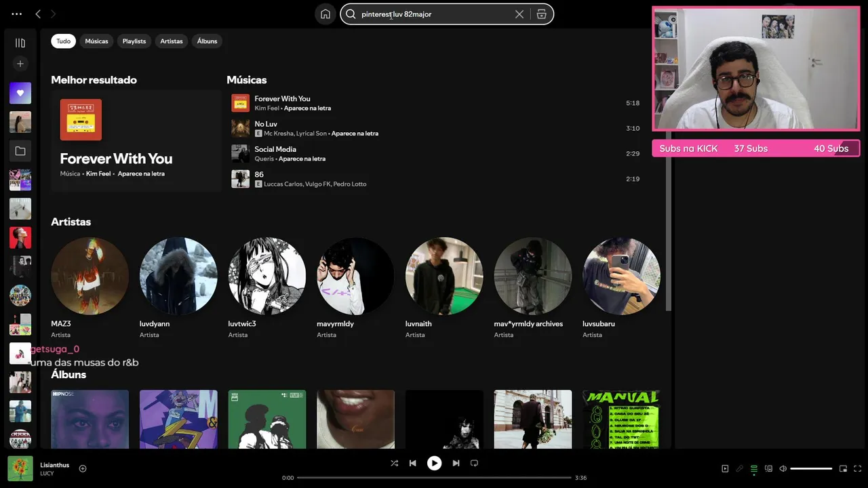Open the folder icon in the sidebar
Viewport: 868px width, 488px height.
pyautogui.click(x=20, y=151)
